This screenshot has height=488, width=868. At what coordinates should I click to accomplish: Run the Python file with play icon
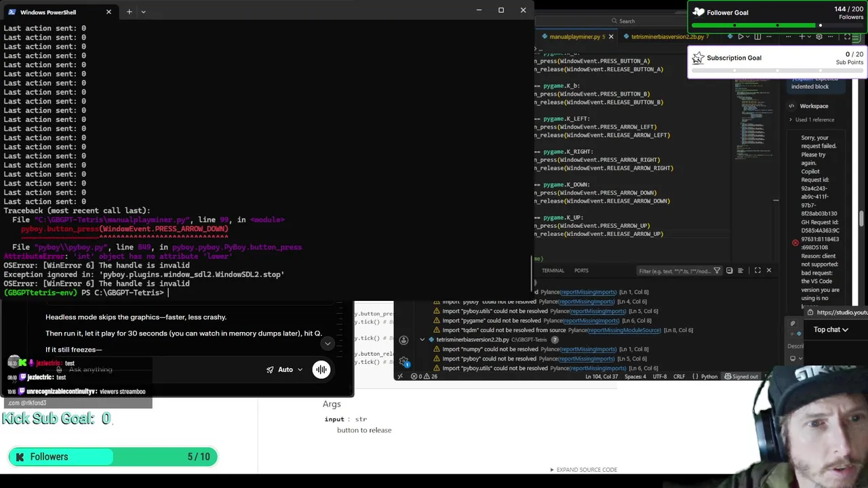(741, 37)
